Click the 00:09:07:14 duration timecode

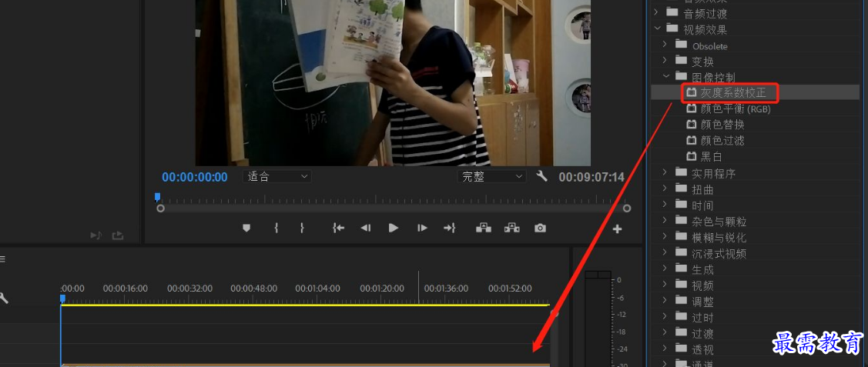592,178
